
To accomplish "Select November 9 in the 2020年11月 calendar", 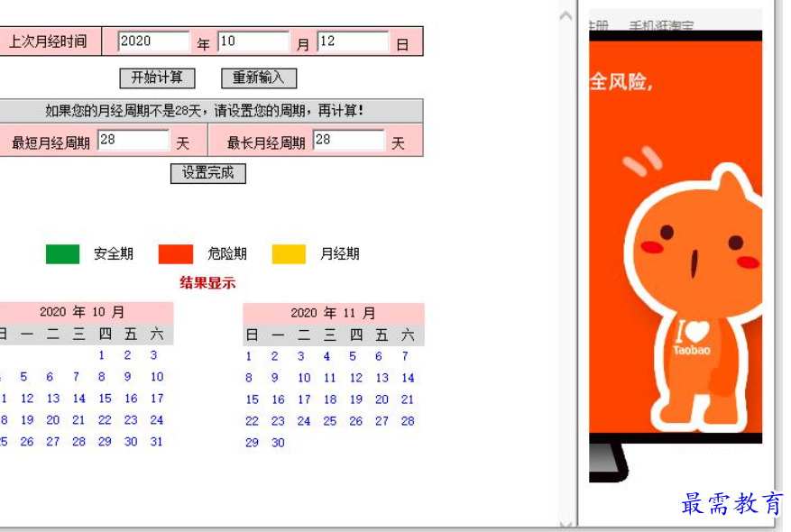I will pyautogui.click(x=275, y=378).
